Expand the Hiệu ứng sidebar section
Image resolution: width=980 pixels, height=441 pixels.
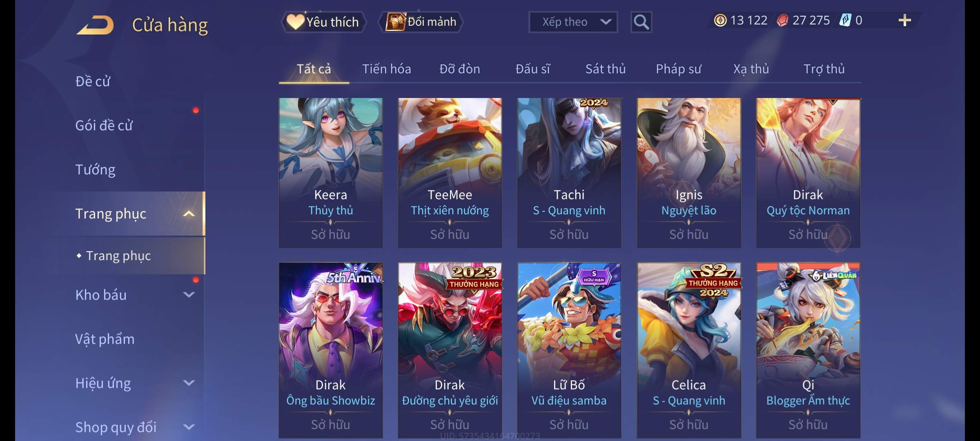[x=189, y=383]
